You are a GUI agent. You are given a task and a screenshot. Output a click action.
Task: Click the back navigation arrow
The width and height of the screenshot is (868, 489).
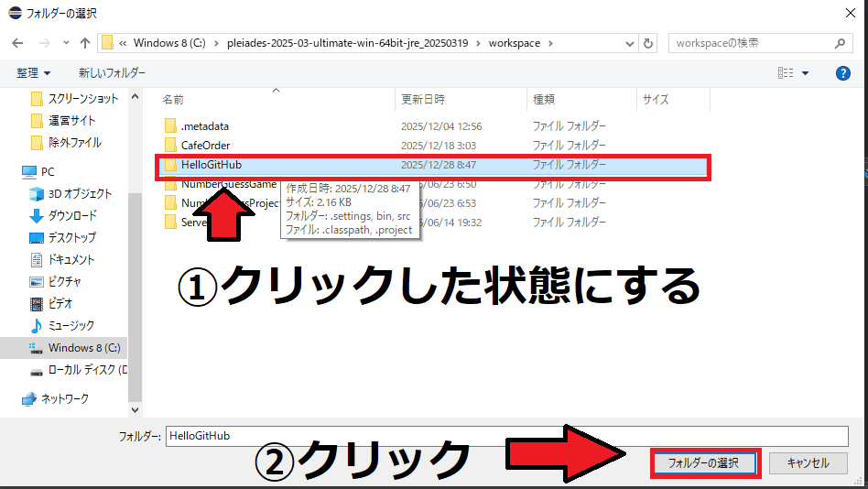pos(17,43)
